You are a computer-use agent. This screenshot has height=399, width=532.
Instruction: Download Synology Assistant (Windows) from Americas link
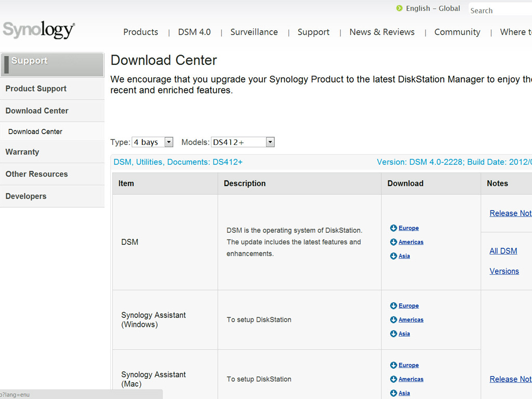point(411,320)
